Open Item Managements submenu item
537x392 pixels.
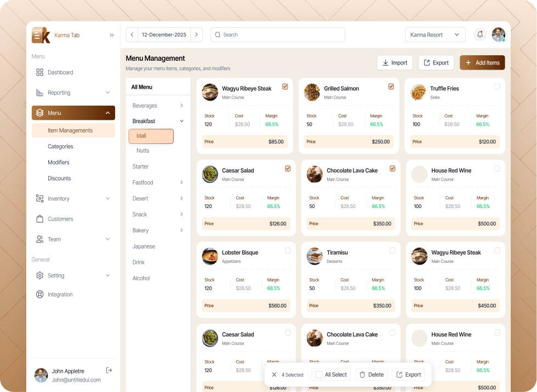tap(73, 130)
